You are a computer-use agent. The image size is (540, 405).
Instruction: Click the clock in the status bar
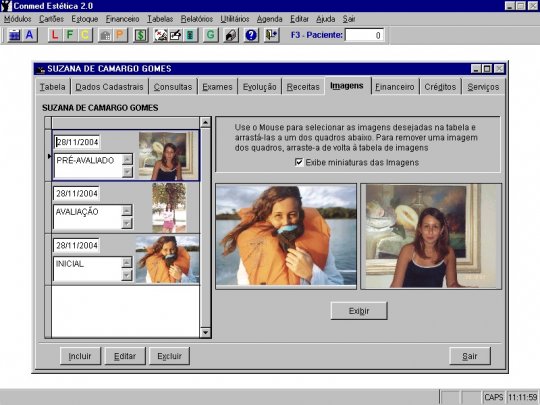pyautogui.click(x=522, y=397)
